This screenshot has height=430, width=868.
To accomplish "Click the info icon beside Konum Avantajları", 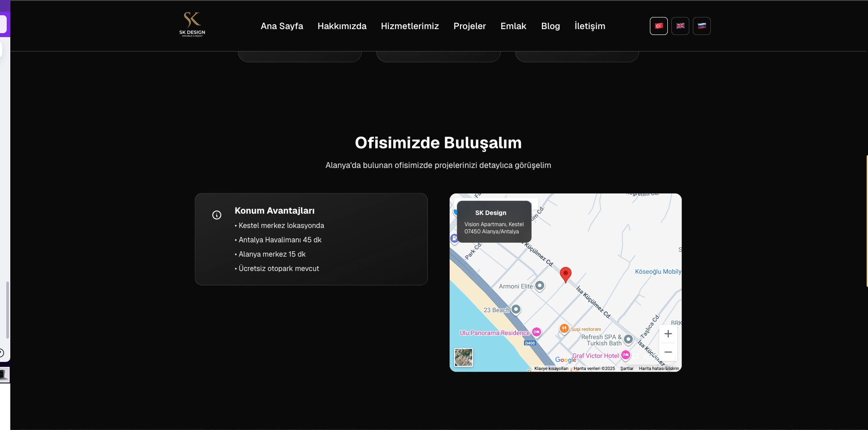I will (217, 215).
